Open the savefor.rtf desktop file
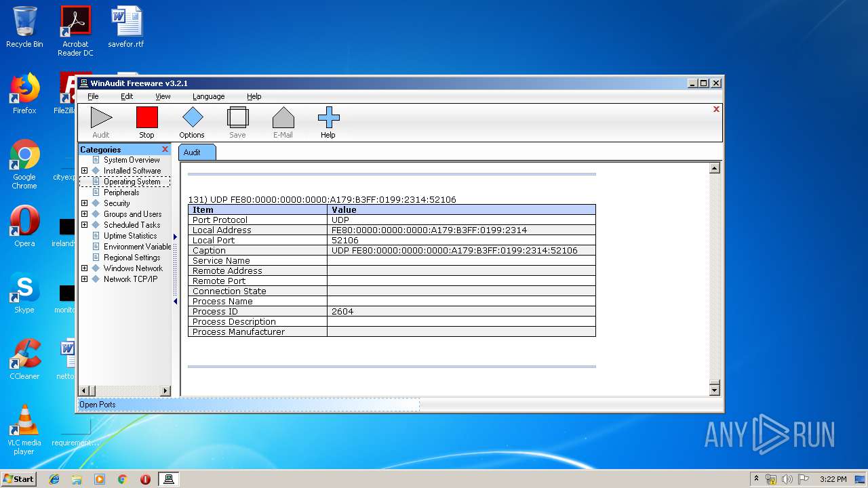The height and width of the screenshot is (488, 868). (x=126, y=27)
